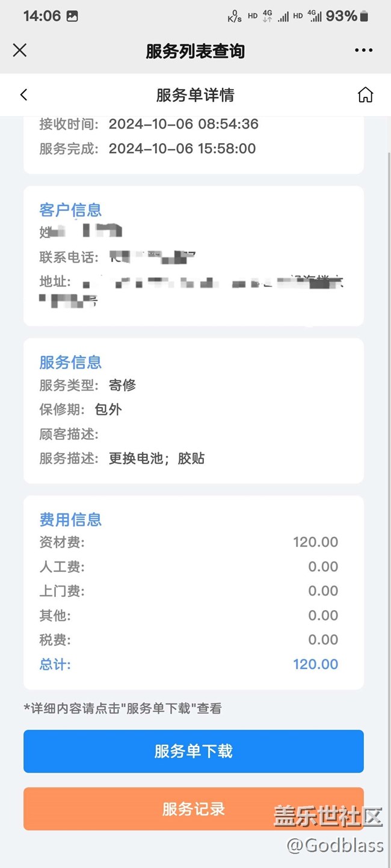Tap the 服务完成 timestamp
The width and height of the screenshot is (391, 868).
tap(182, 148)
